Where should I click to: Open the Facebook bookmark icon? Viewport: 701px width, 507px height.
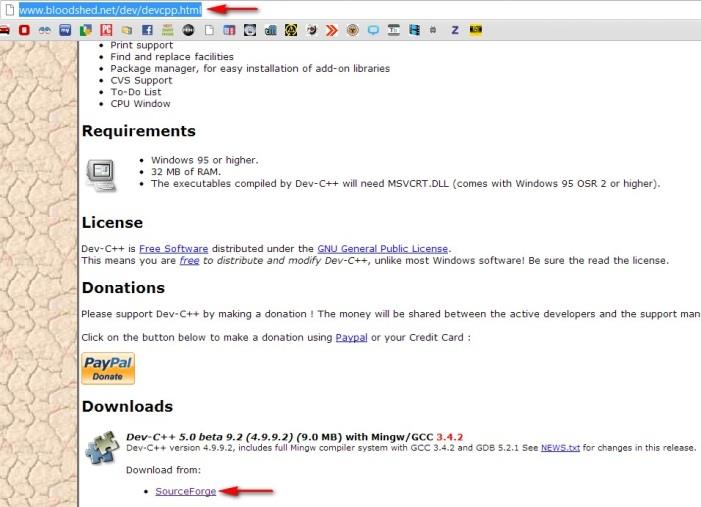click(147, 30)
